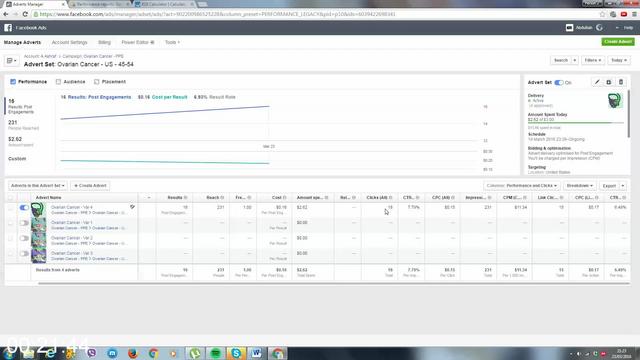Click the Ovarian Cancer - Var 1 advert thumbnail
Viewport: 640px width, 360px height.
[x=39, y=225]
